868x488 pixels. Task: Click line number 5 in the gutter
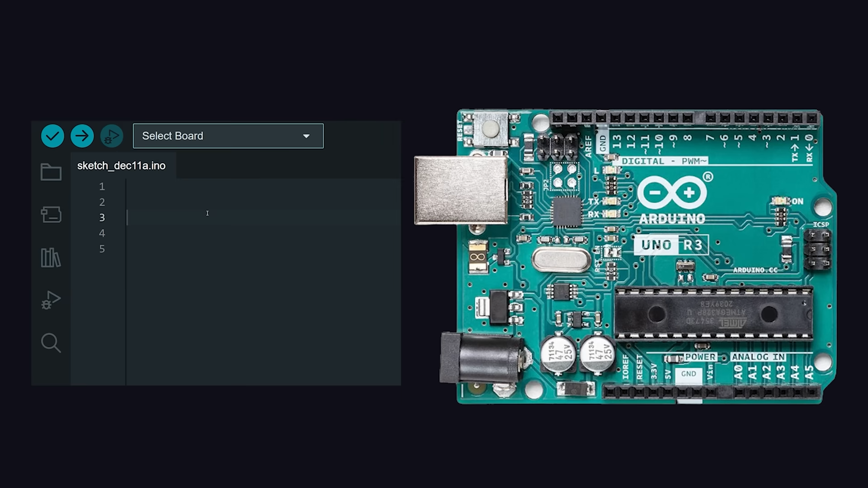[x=102, y=249]
